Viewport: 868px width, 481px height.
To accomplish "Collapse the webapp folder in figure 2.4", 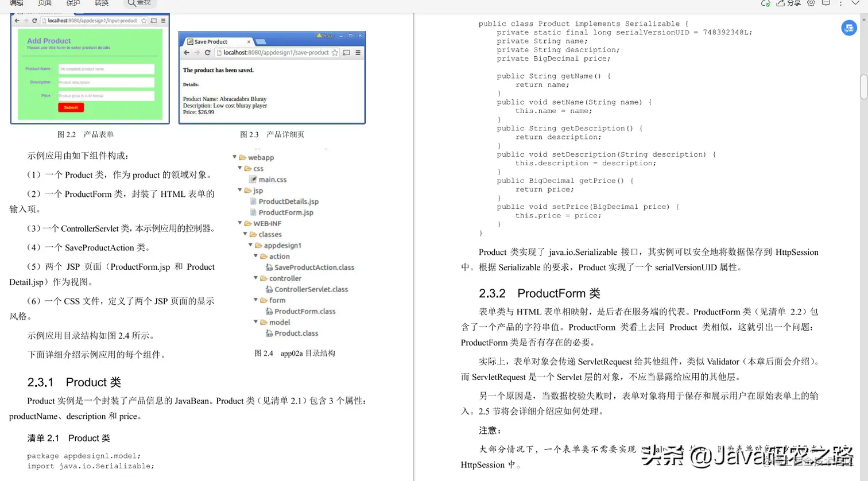I will tap(234, 157).
